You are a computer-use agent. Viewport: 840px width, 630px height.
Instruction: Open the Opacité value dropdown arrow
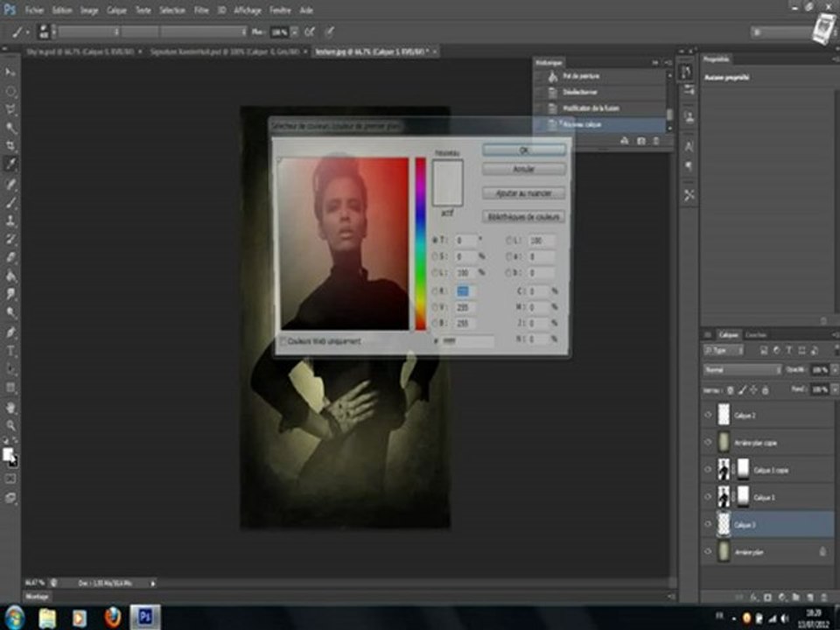tap(834, 369)
